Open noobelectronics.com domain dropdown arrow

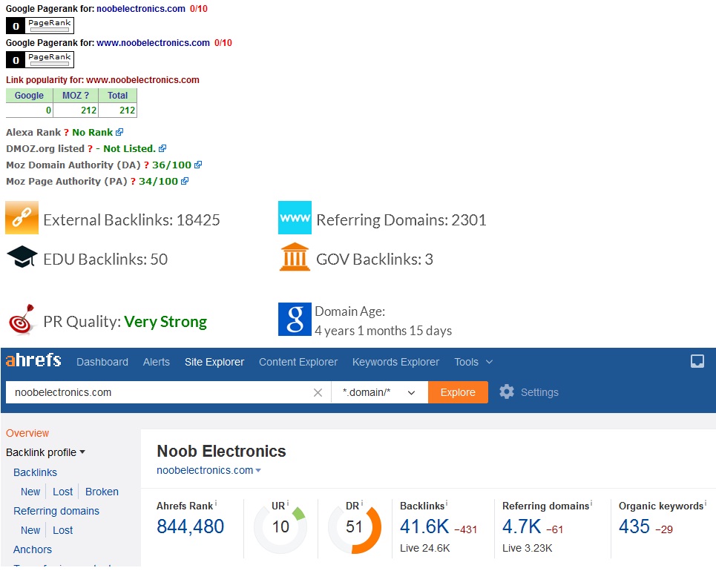(x=258, y=471)
